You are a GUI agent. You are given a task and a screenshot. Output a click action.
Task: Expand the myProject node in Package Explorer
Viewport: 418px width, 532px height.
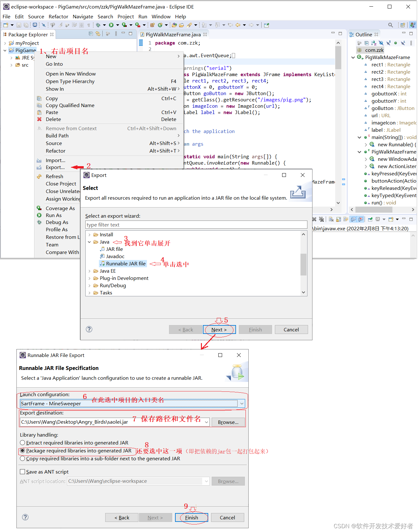pos(5,43)
